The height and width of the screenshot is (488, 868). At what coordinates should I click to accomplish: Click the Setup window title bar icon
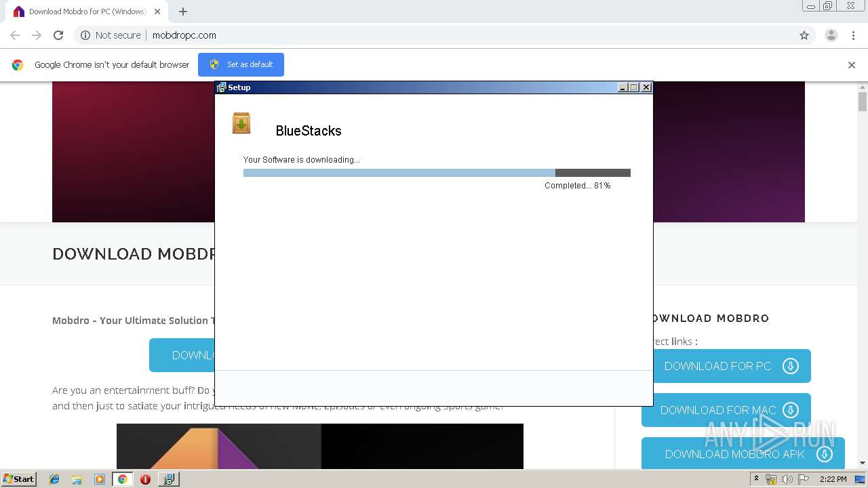[221, 87]
